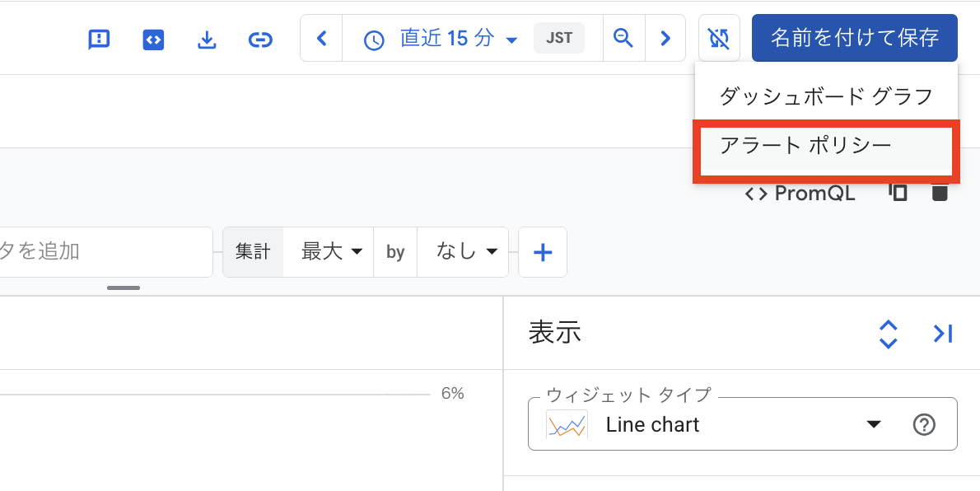Click the download chart data icon
The width and height of the screenshot is (980, 491).
[207, 38]
